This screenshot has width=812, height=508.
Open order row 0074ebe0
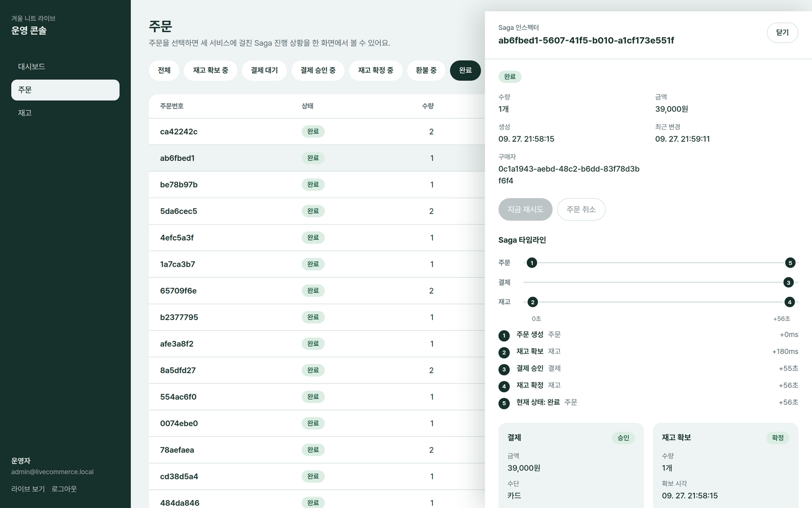coord(317,423)
